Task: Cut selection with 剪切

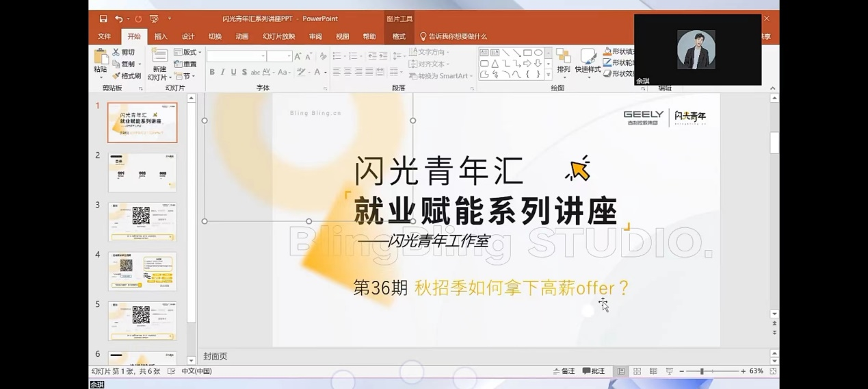Action: (x=124, y=52)
